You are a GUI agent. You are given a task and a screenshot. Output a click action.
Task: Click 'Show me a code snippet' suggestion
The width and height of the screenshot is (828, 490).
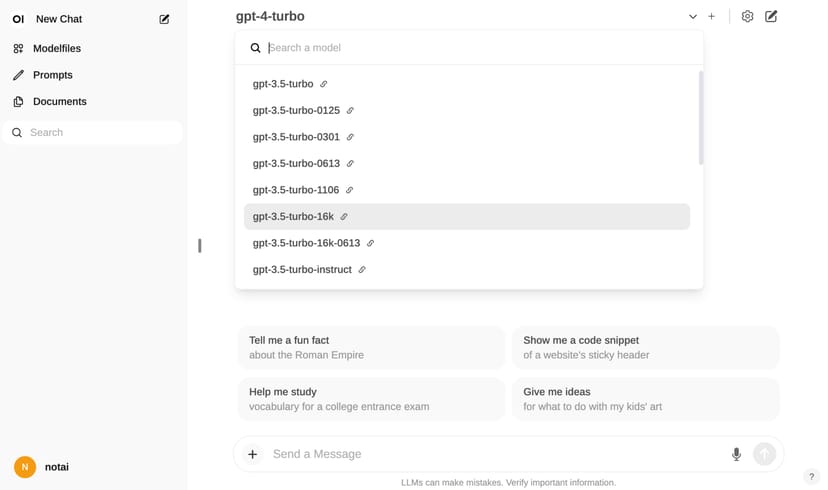click(x=645, y=347)
